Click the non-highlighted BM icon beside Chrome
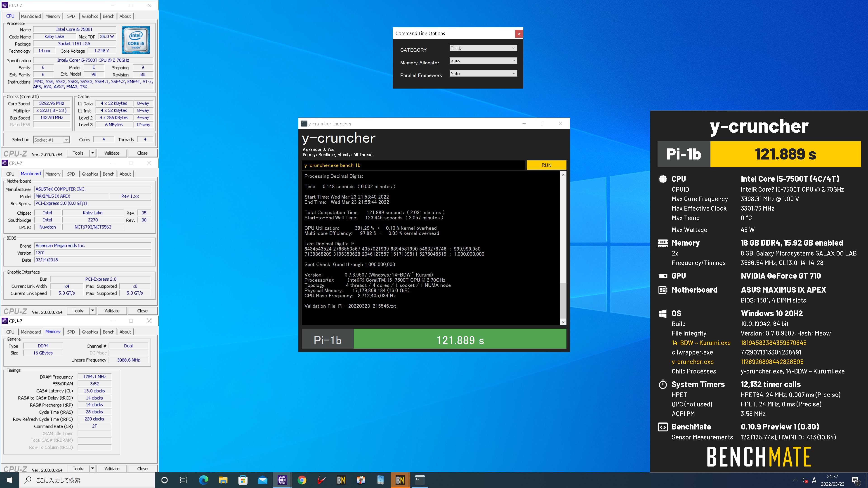This screenshot has width=868, height=488. click(x=341, y=480)
